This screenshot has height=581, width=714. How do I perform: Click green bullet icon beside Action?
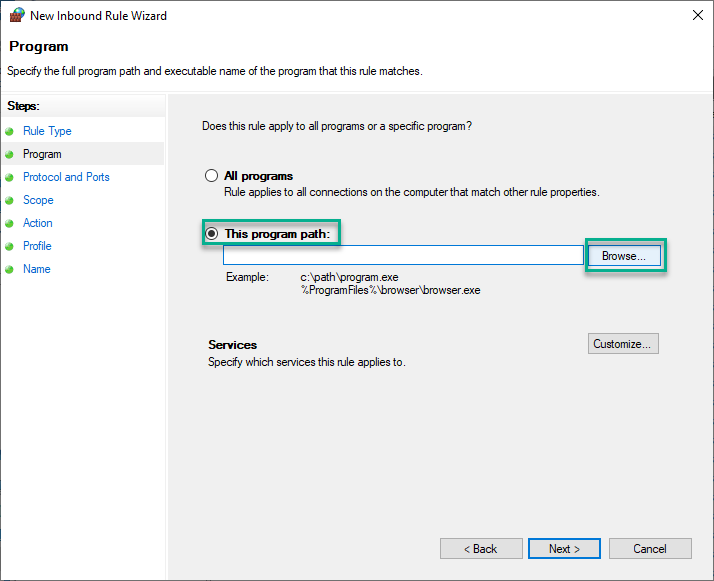pos(9,224)
